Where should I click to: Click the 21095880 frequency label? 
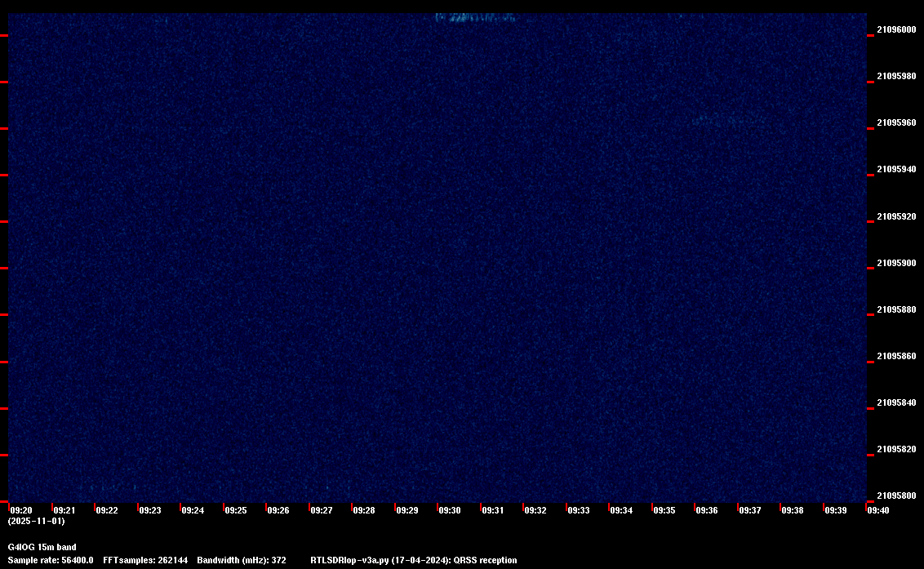tap(896, 309)
